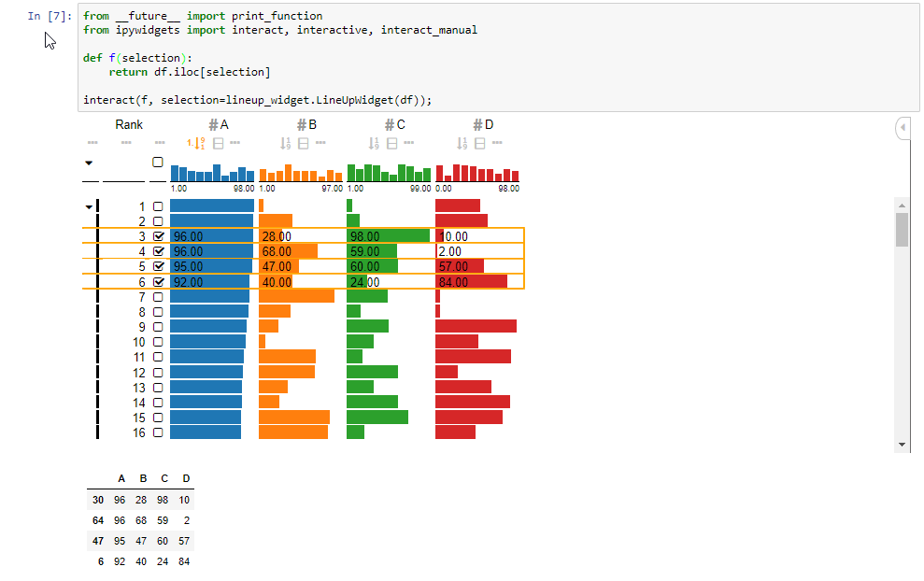Sort by column C using sort icon
This screenshot has height=581, width=924.
[x=374, y=143]
